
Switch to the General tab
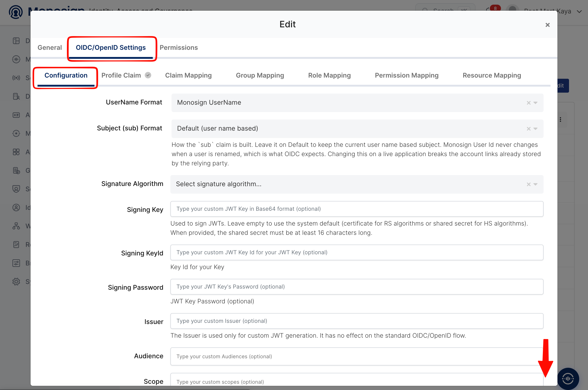[50, 47]
